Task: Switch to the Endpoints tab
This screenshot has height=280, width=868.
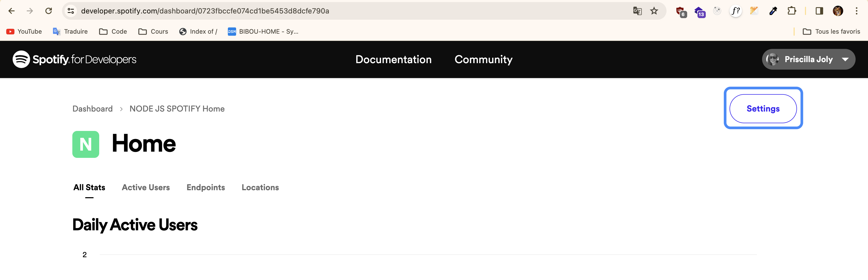Action: pyautogui.click(x=206, y=188)
